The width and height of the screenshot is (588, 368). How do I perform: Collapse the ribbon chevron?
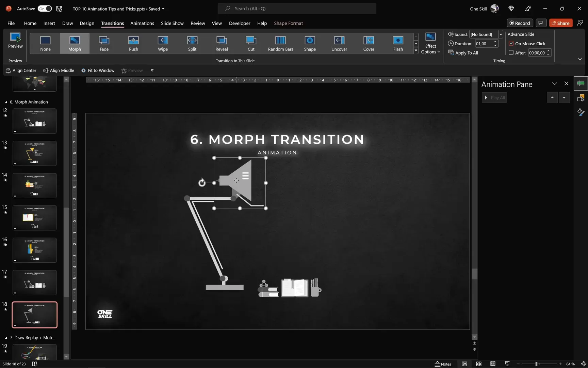pos(580,59)
